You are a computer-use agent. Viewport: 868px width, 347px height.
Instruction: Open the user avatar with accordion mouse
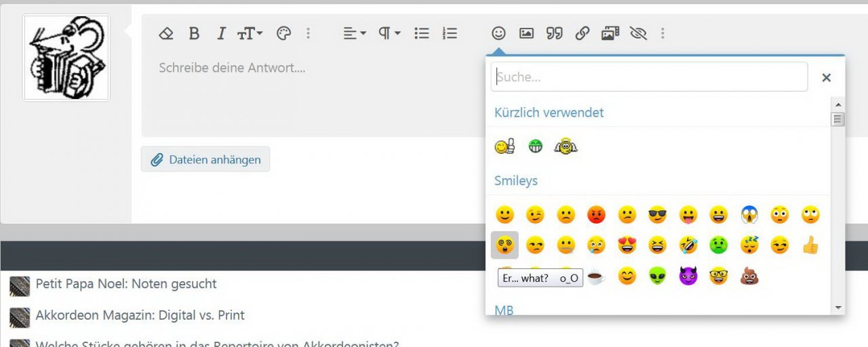coord(66,58)
